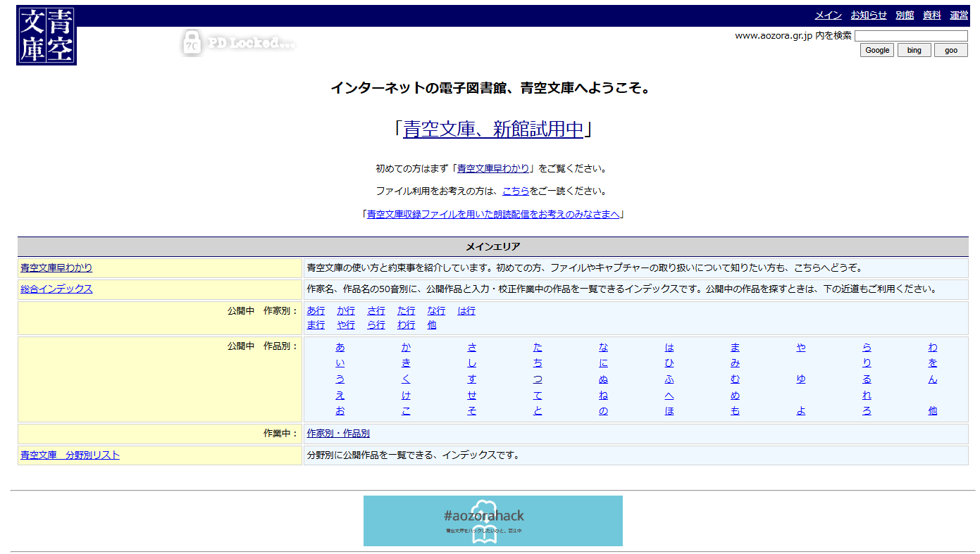Image resolution: width=980 pixels, height=554 pixels.
Task: Open the 資料 navigation link
Action: pyautogui.click(x=932, y=15)
